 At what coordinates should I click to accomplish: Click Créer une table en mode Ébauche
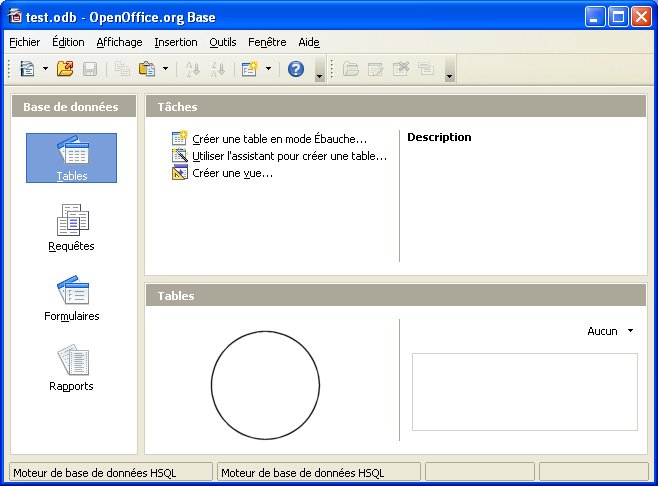click(269, 139)
